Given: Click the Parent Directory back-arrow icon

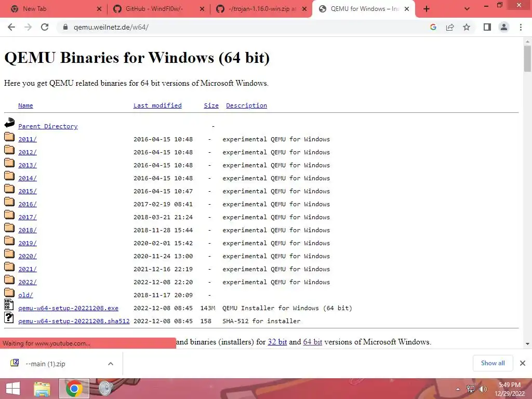Looking at the screenshot, I should (x=9, y=123).
